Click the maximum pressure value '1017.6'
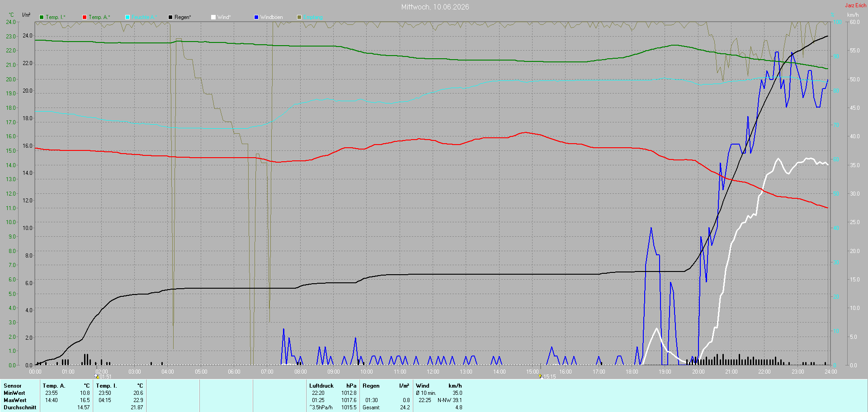This screenshot has width=868, height=412. (x=349, y=400)
